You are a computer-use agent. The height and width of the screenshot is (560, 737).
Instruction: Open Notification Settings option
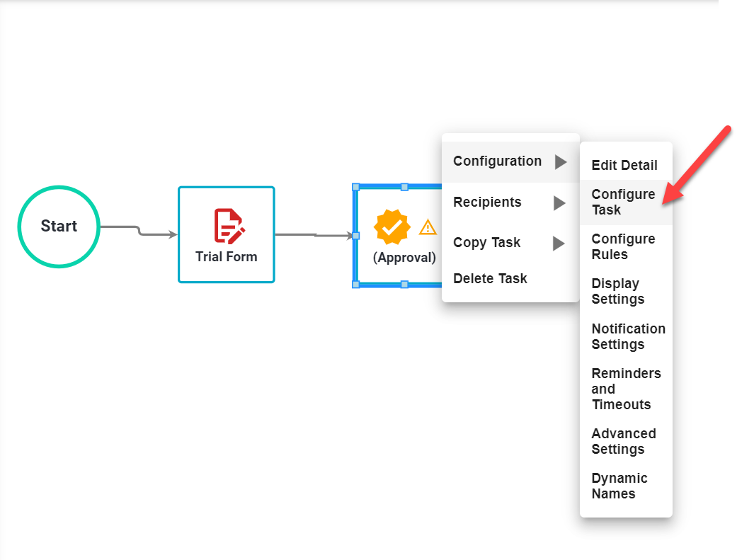(x=628, y=336)
